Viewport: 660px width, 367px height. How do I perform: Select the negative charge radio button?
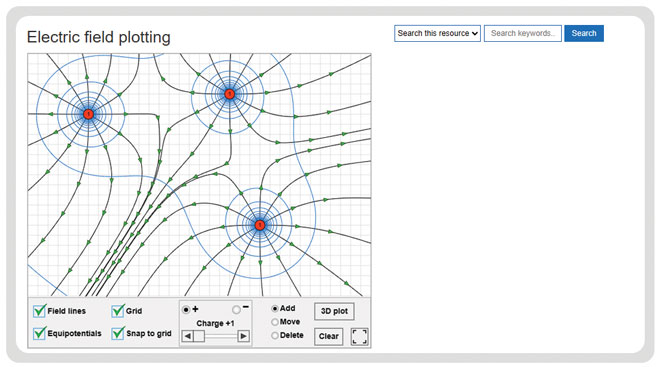pyautogui.click(x=236, y=310)
